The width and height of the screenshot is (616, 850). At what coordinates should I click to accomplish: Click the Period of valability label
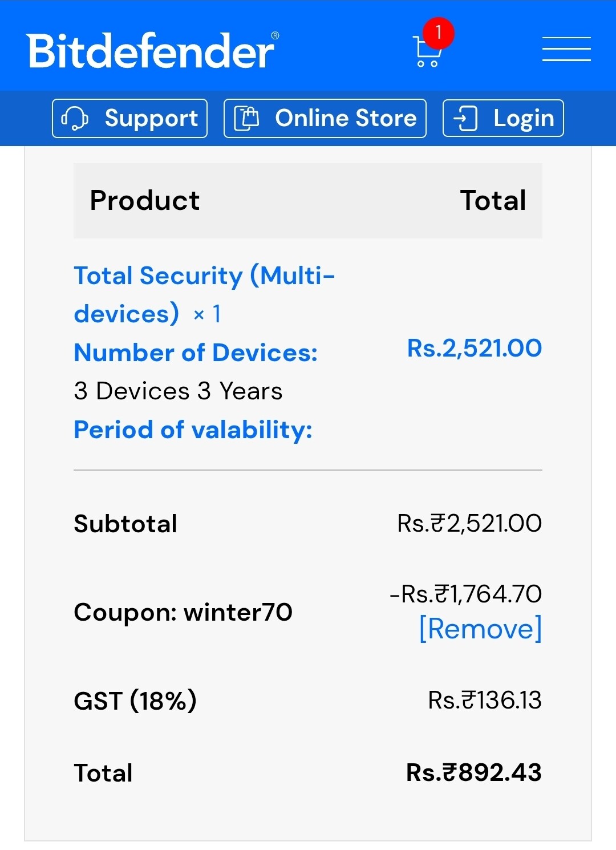pos(193,430)
